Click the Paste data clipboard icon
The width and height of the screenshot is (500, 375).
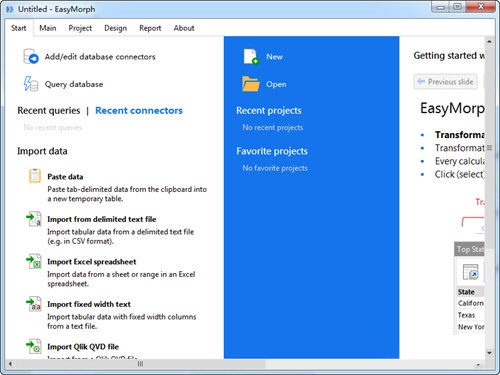35,176
